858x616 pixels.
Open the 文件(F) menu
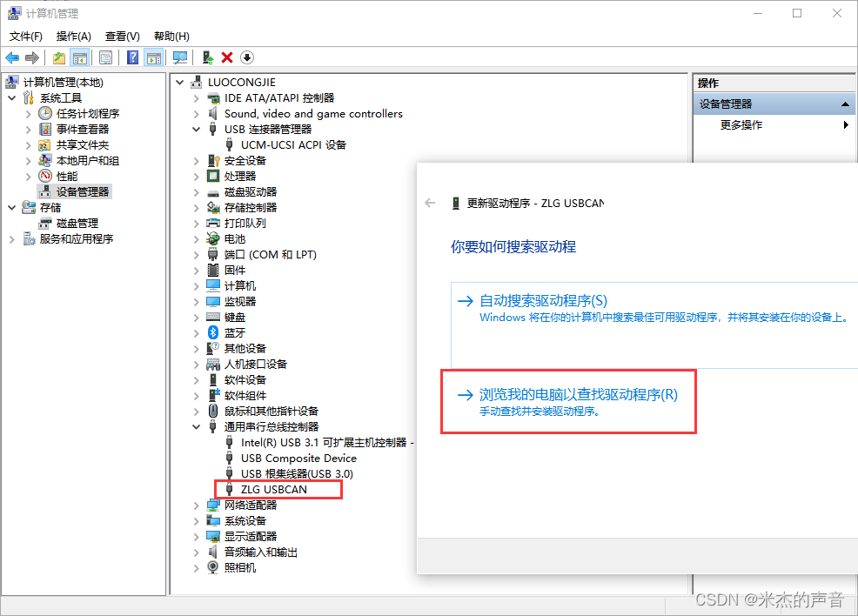click(26, 36)
